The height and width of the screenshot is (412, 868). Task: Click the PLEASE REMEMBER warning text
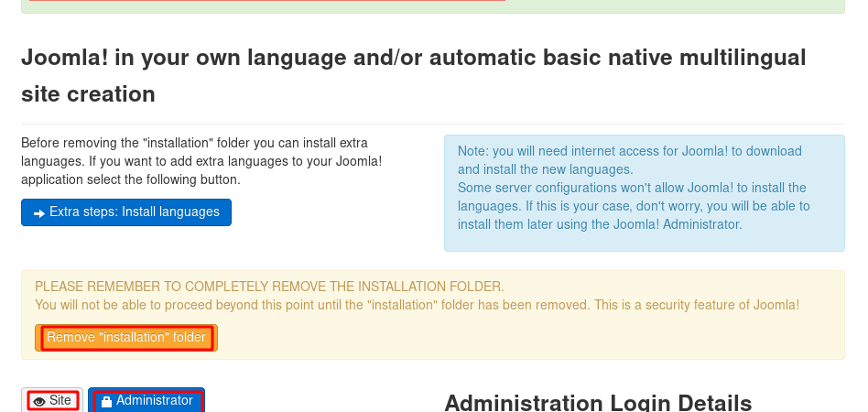(269, 287)
